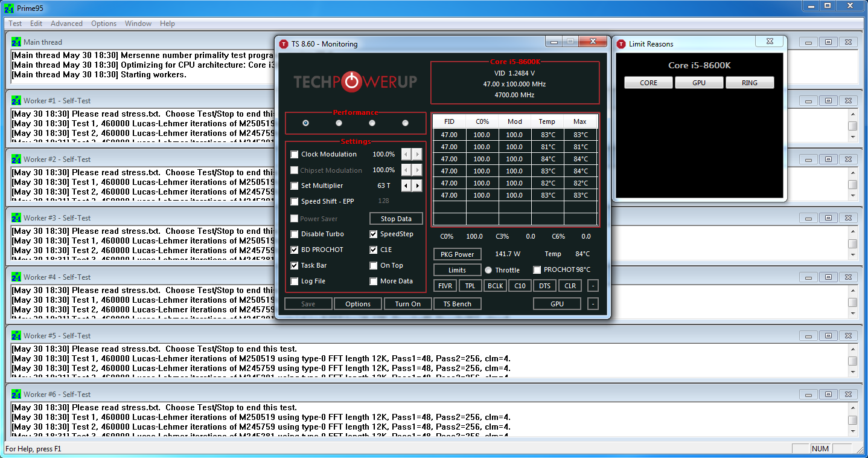Open ThrottleStop Options button

coord(358,304)
